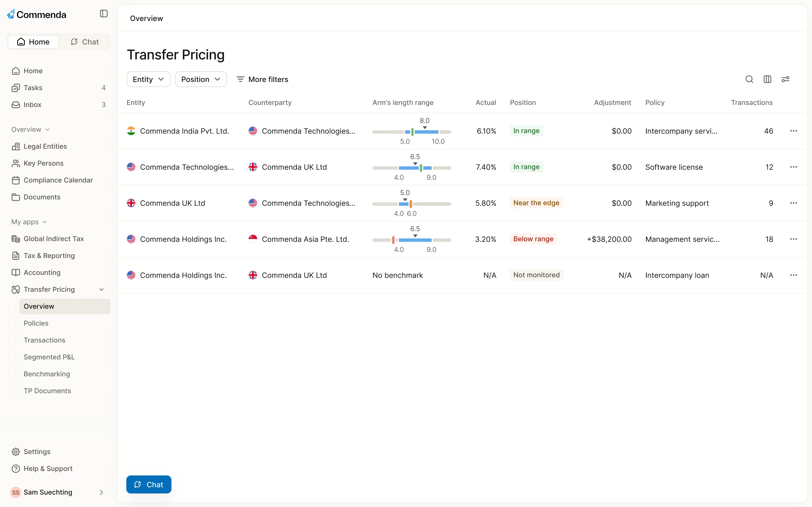The image size is (812, 507).
Task: Collapse the sidebar panel icon
Action: point(104,14)
